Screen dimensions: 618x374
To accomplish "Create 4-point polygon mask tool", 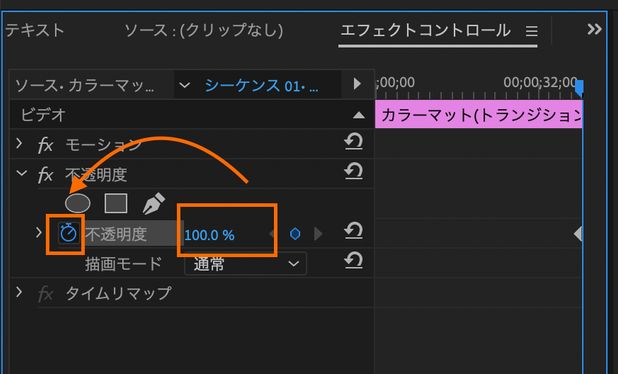I will pyautogui.click(x=115, y=203).
